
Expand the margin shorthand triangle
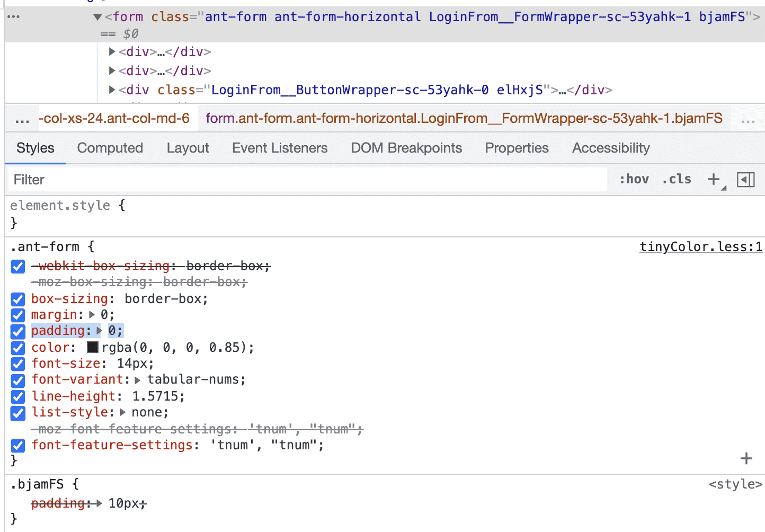92,315
